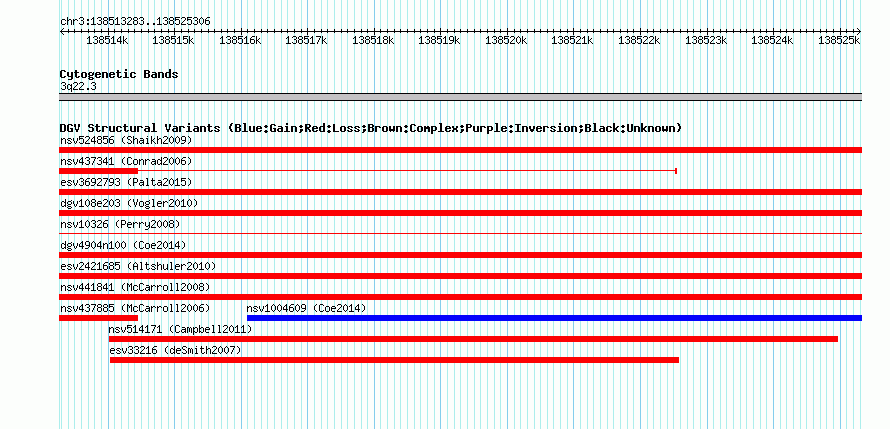Open the nsv10326 (Perry2008) label
Viewport: 890px width, 429px height.
[120, 224]
